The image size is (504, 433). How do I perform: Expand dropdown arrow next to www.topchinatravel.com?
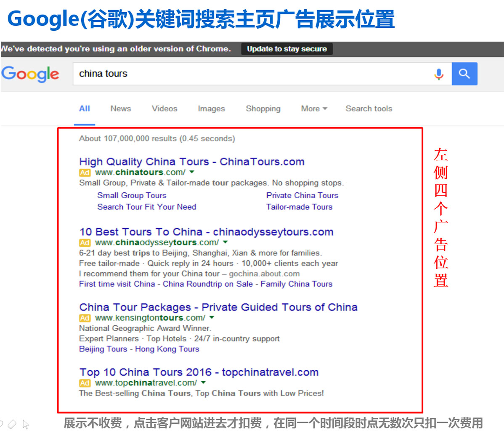[x=203, y=383]
